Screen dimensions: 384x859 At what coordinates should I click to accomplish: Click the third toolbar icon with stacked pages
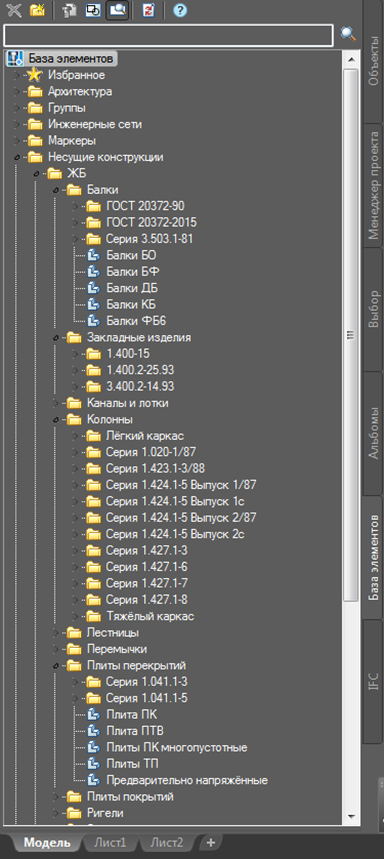click(70, 10)
